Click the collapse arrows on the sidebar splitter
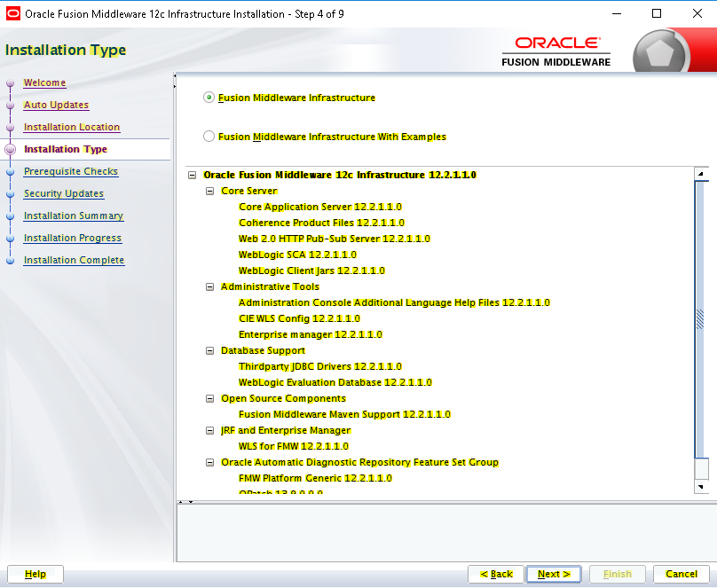Viewport: 717px width, 588px height. (175, 81)
